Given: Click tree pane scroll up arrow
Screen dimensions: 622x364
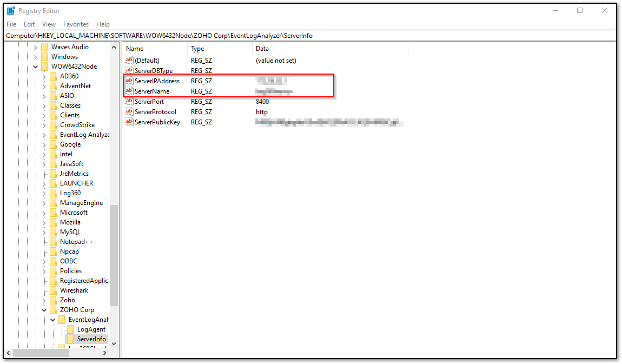Looking at the screenshot, I should [114, 47].
